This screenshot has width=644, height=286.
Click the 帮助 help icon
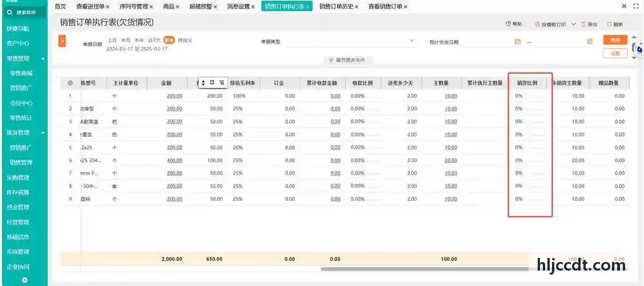pos(509,24)
